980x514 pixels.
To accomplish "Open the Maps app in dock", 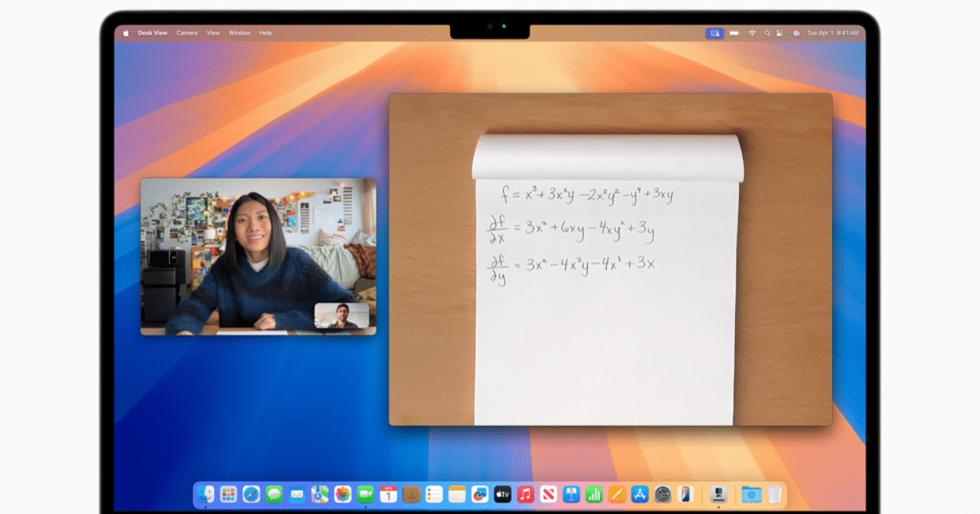I will tap(319, 494).
